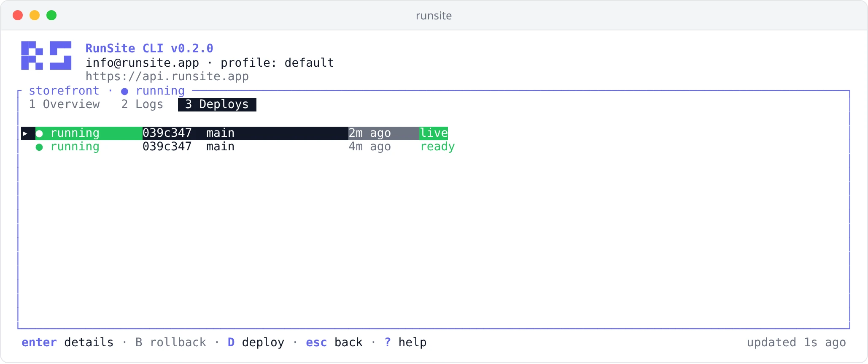868x364 pixels.
Task: Click the RunSite pixel logo
Action: coord(46,55)
